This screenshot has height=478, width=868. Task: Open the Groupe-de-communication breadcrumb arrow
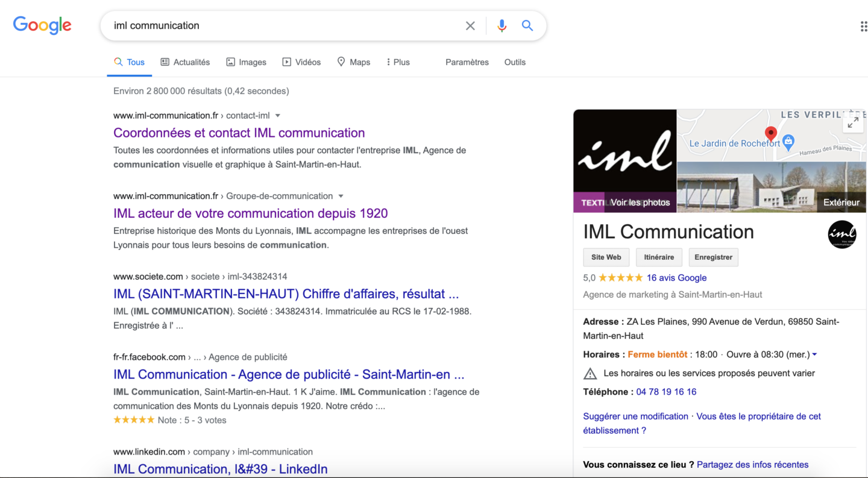point(341,196)
